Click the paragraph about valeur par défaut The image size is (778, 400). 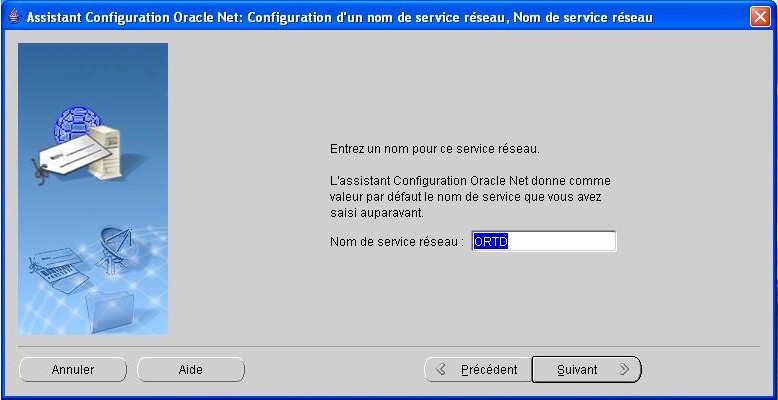[x=470, y=197]
